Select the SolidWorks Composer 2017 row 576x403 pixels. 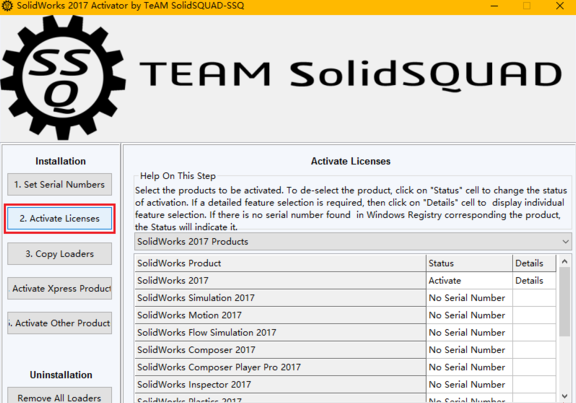coord(280,350)
